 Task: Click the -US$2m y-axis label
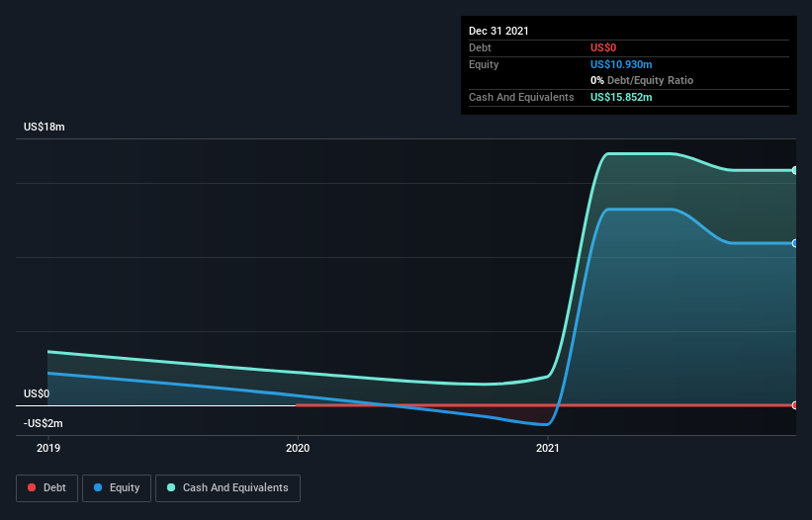coord(43,423)
